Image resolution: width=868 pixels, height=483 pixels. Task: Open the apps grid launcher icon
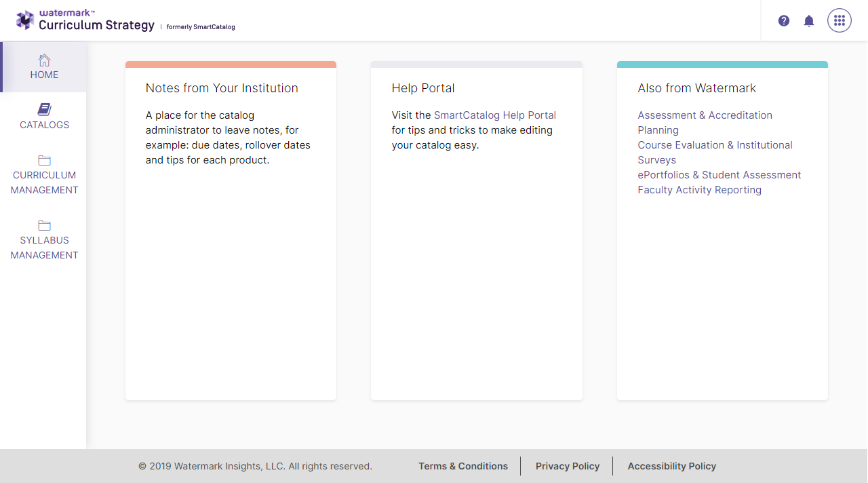pyautogui.click(x=840, y=20)
